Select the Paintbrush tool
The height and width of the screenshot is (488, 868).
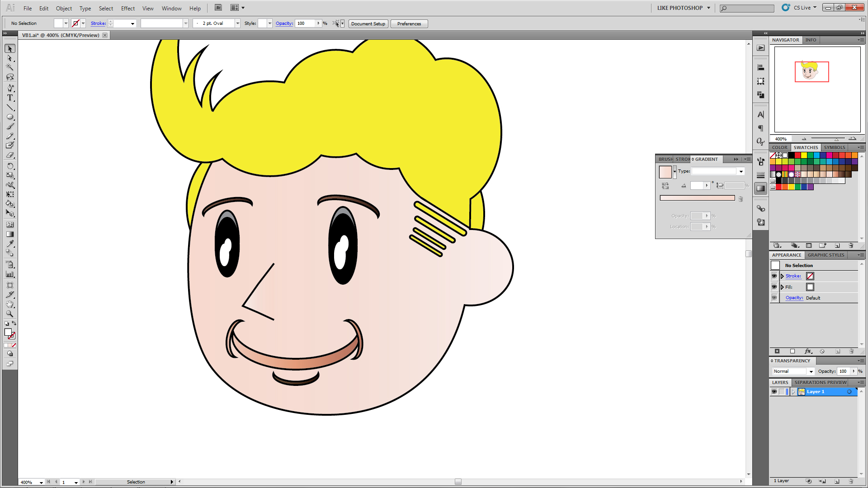pyautogui.click(x=9, y=127)
